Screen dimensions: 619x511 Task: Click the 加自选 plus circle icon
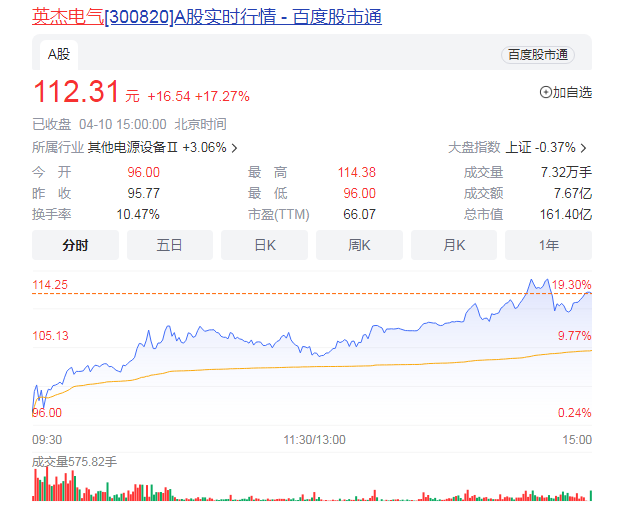(545, 92)
